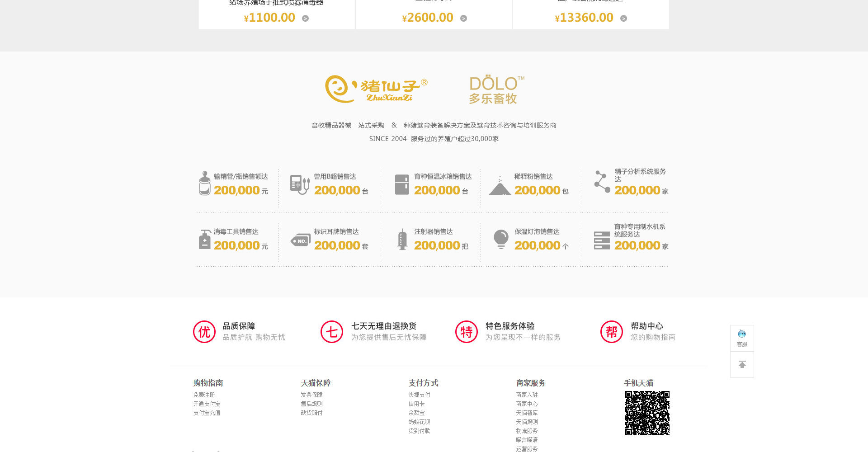Open the 售后规则 link

point(311,404)
